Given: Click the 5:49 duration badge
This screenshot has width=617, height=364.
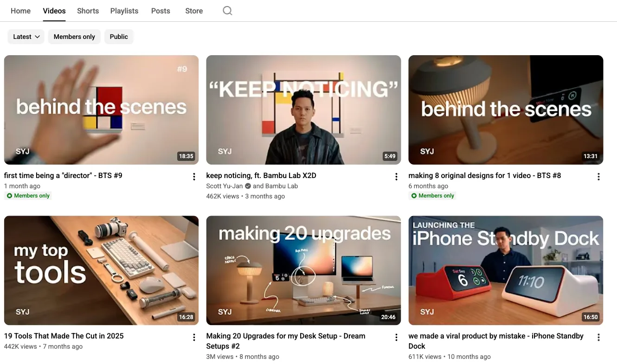Looking at the screenshot, I should (x=390, y=156).
